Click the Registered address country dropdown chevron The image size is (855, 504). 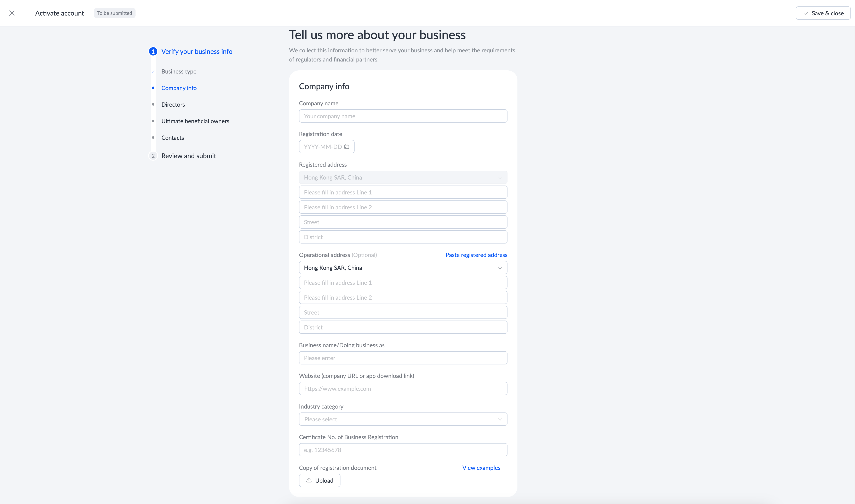tap(500, 178)
